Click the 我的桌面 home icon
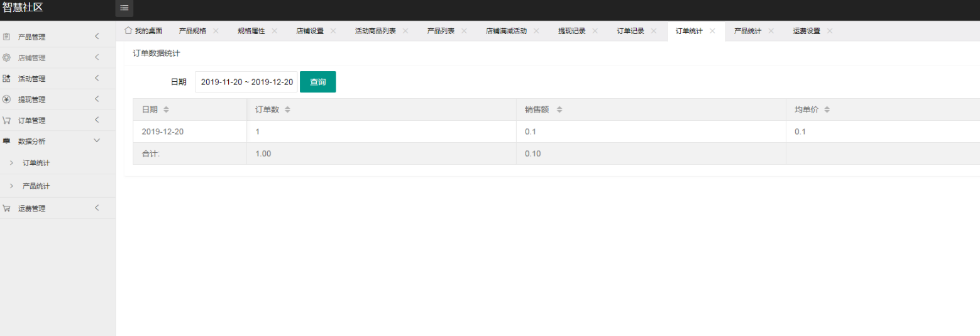Viewport: 980px width, 336px height. [128, 30]
